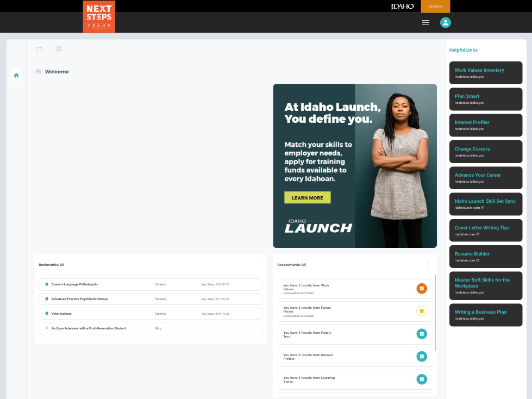Open the Plan Smart helpful link

pos(486,99)
